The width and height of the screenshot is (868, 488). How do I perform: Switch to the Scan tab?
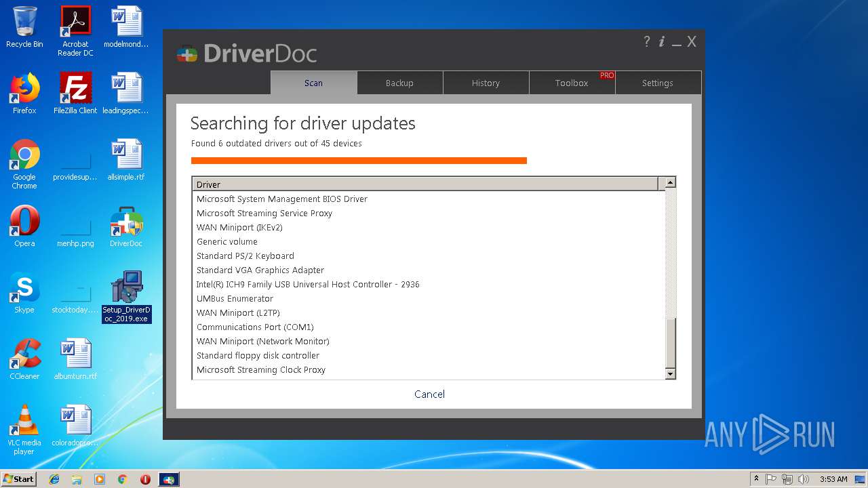pos(313,83)
